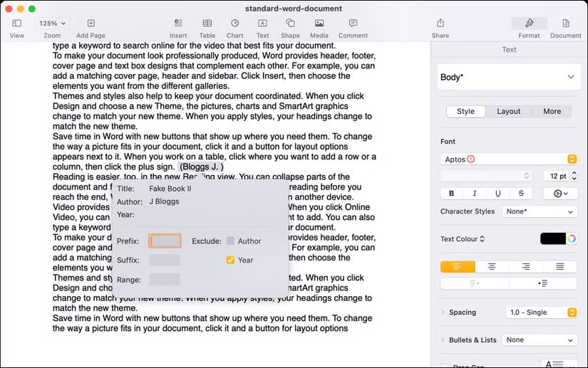The height and width of the screenshot is (368, 588).
Task: Open the Document sidebar
Action: tap(565, 28)
